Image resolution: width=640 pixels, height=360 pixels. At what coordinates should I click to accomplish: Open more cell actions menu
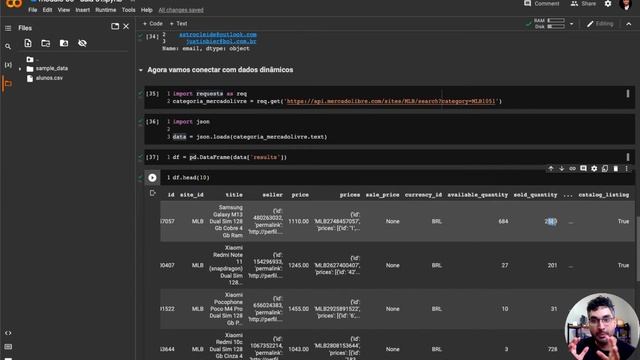click(627, 169)
